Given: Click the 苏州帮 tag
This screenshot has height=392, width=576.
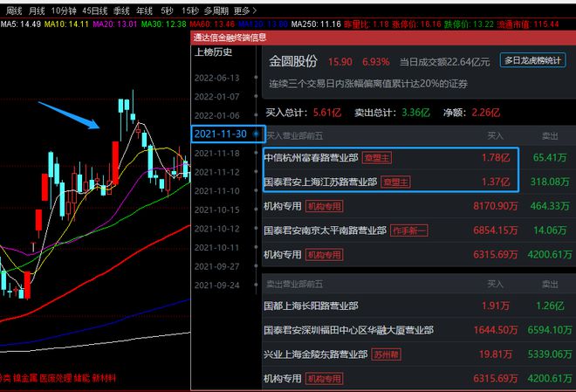Looking at the screenshot, I should (x=386, y=354).
